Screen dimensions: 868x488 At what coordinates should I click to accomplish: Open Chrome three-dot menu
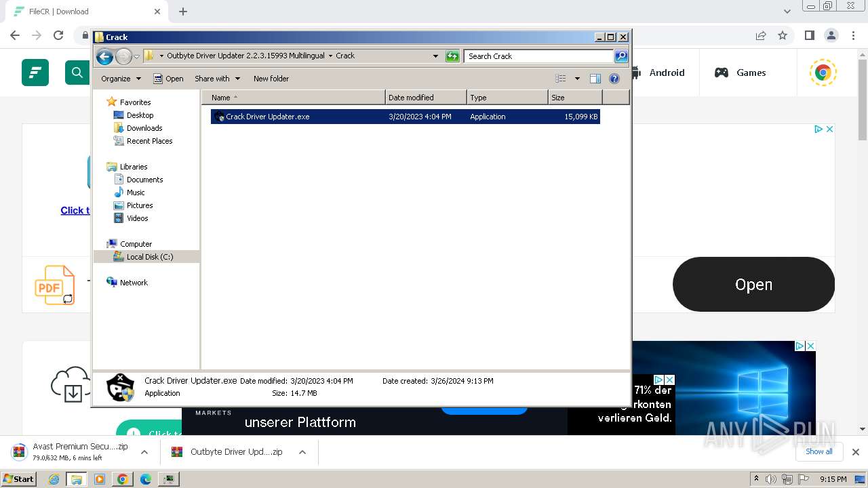coord(853,35)
